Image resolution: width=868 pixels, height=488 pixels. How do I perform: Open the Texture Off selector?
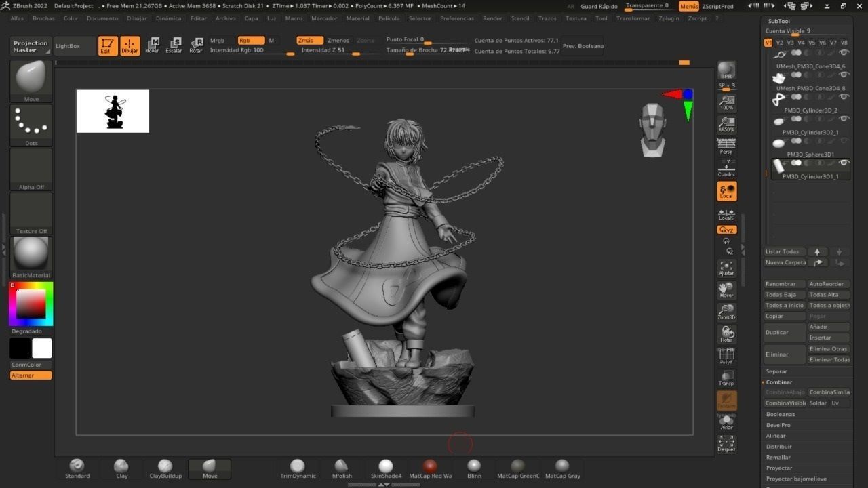coord(31,213)
